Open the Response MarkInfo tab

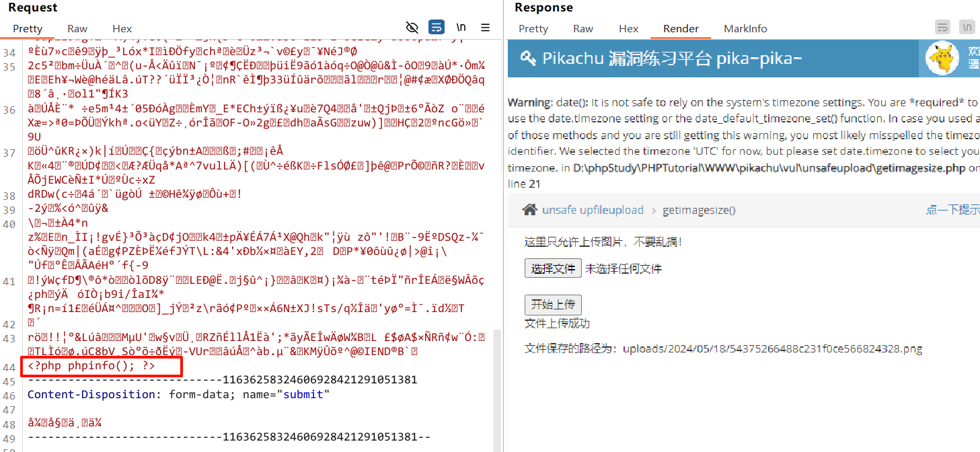pyautogui.click(x=745, y=28)
